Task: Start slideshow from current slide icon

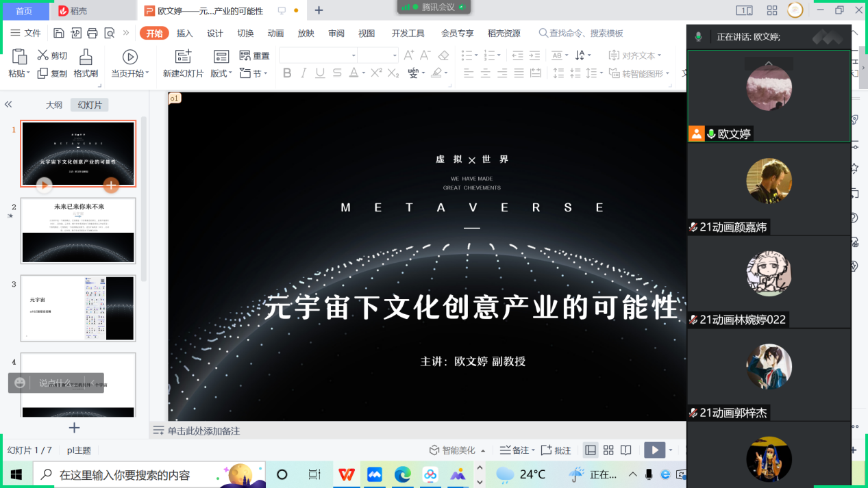Action: [x=130, y=57]
